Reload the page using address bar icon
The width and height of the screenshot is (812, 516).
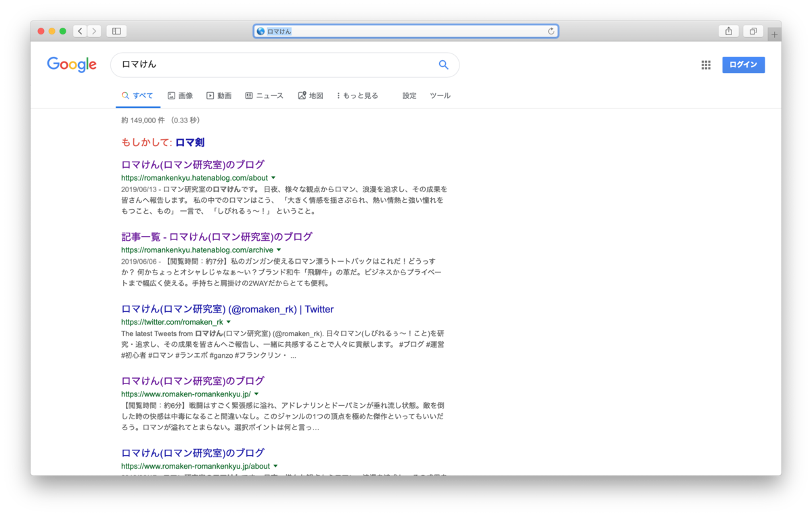pyautogui.click(x=551, y=31)
